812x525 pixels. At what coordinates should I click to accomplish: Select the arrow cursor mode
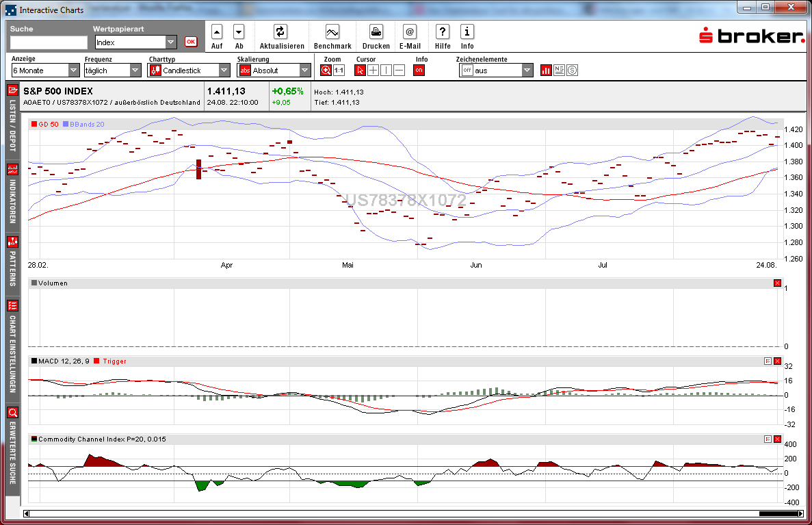tap(361, 71)
